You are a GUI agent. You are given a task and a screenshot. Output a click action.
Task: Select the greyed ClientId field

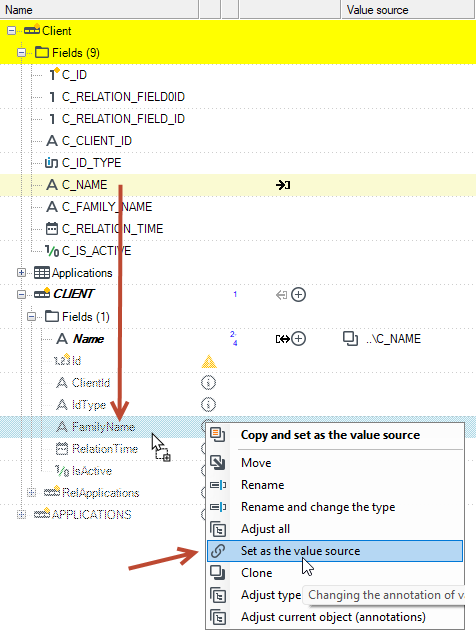pyautogui.click(x=91, y=383)
